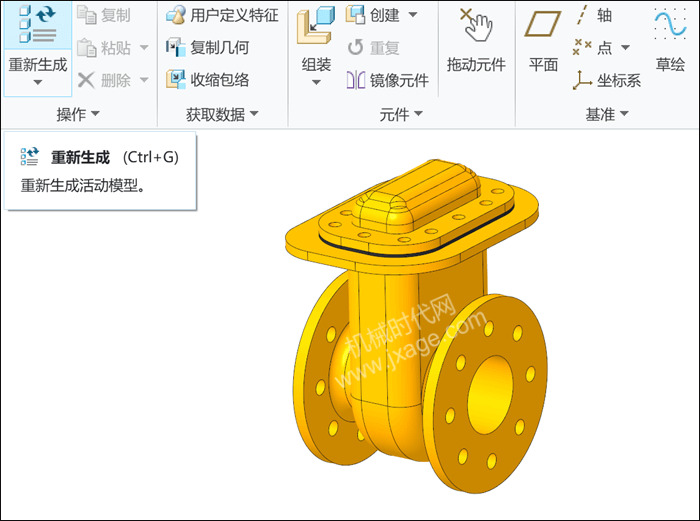Open the 获取数据 group menu
Screen dimensions: 700x521
click(x=222, y=114)
